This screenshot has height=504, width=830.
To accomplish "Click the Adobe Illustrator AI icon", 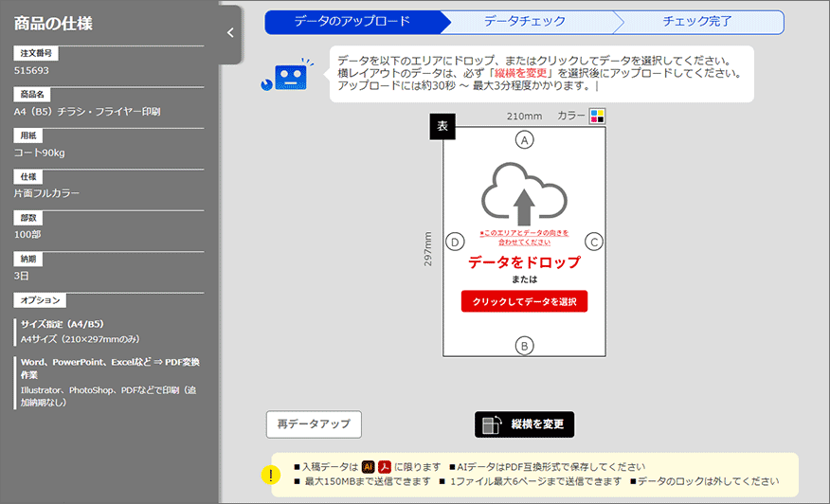I will click(368, 467).
